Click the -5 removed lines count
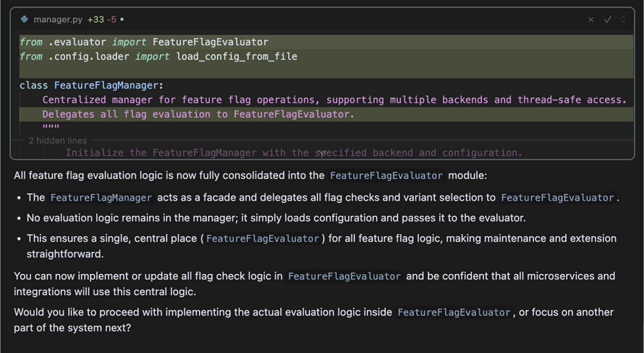 coord(112,20)
